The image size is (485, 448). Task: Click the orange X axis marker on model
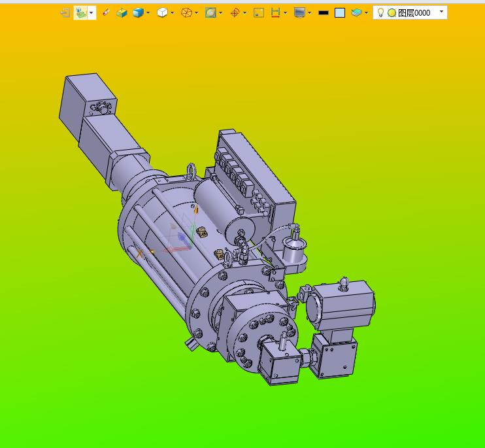[139, 254]
